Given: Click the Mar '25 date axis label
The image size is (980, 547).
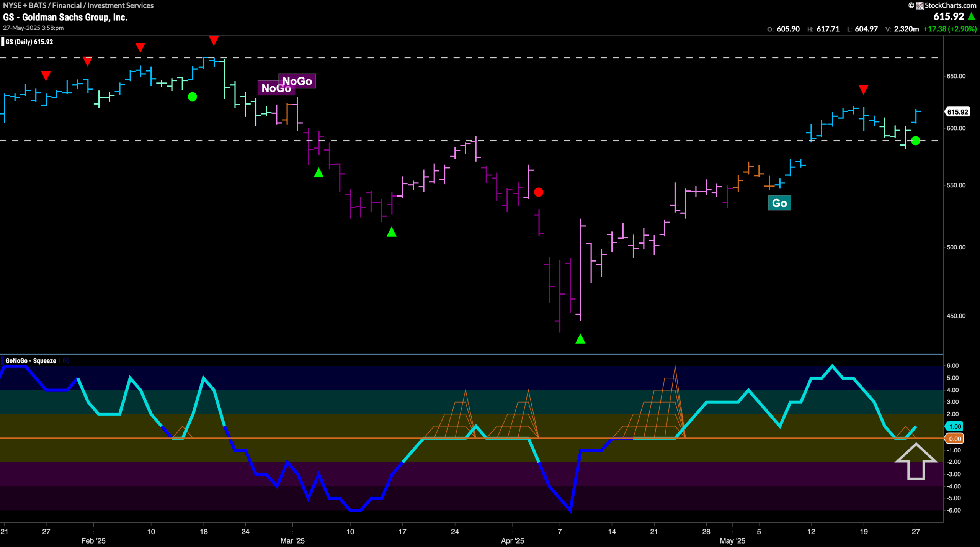Looking at the screenshot, I should [x=292, y=541].
